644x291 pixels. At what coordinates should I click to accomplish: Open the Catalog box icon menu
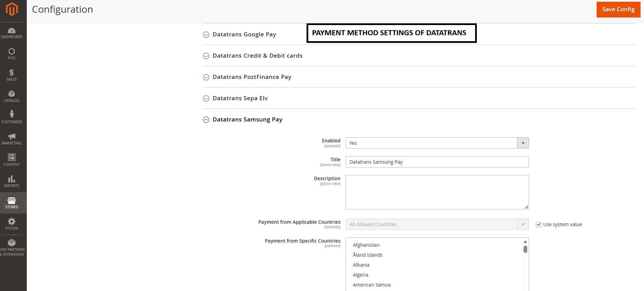[12, 96]
